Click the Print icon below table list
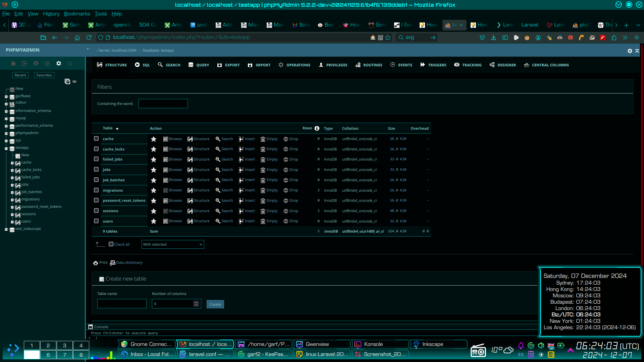The width and height of the screenshot is (644, 362). [x=96, y=263]
